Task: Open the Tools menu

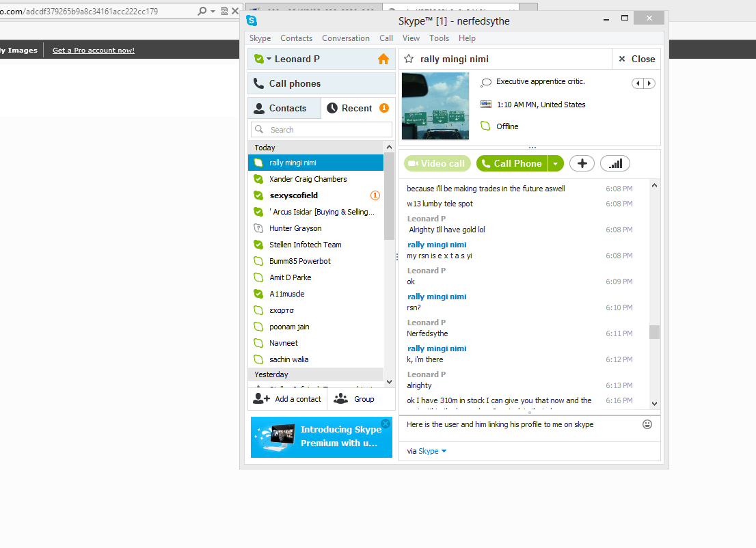Action: click(440, 38)
